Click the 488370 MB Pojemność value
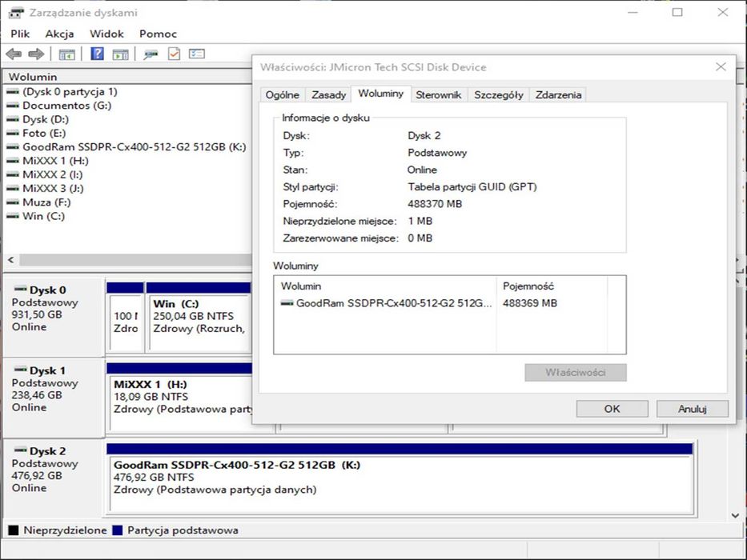 pos(435,204)
